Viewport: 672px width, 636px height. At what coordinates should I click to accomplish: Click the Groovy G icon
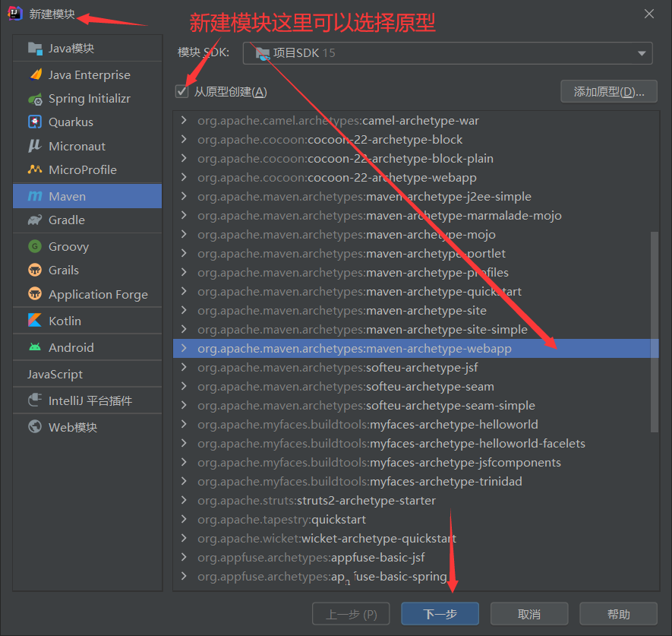(35, 246)
